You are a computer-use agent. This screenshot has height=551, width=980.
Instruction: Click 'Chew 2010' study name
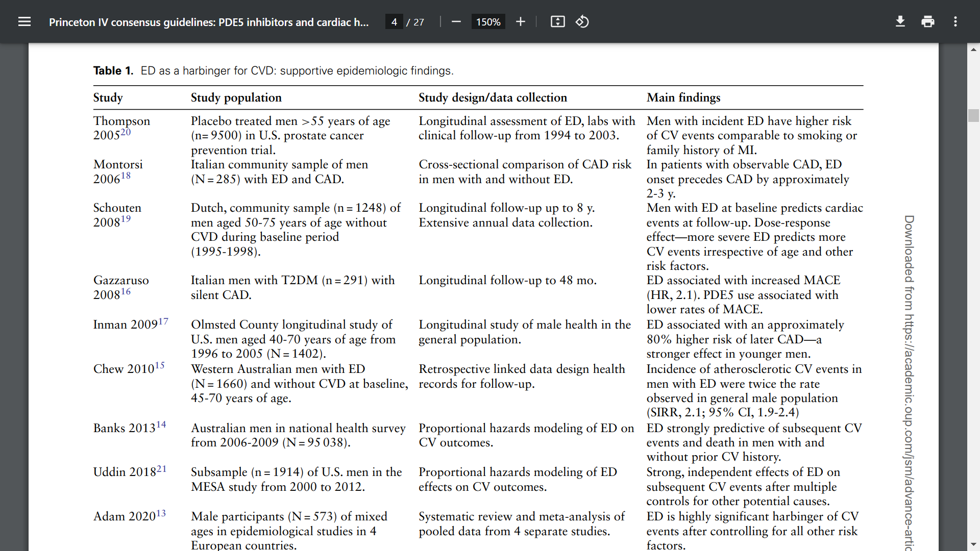coord(124,369)
